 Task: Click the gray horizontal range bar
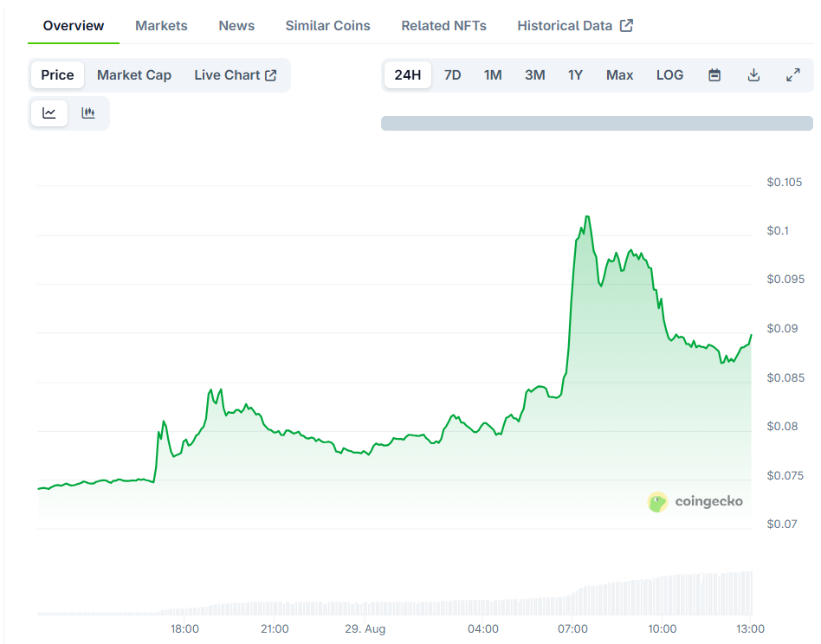(597, 124)
